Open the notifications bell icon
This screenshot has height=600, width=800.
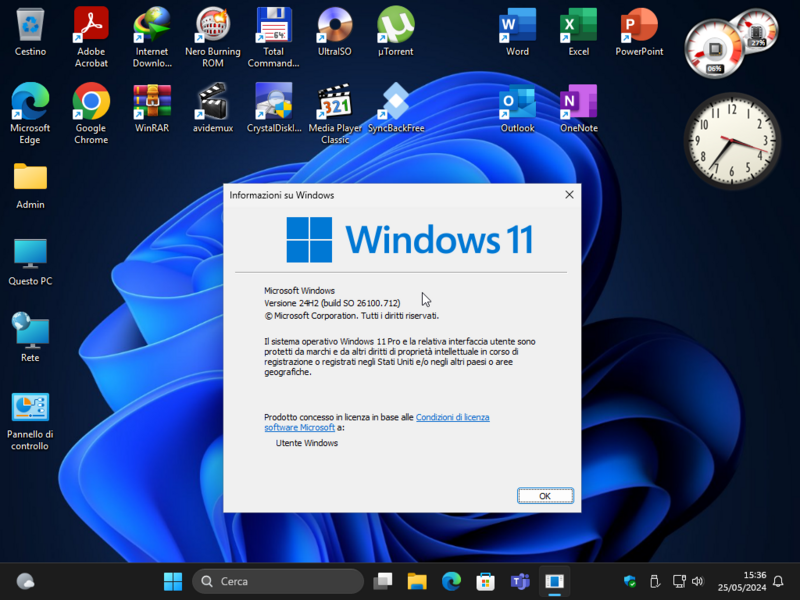tap(778, 581)
